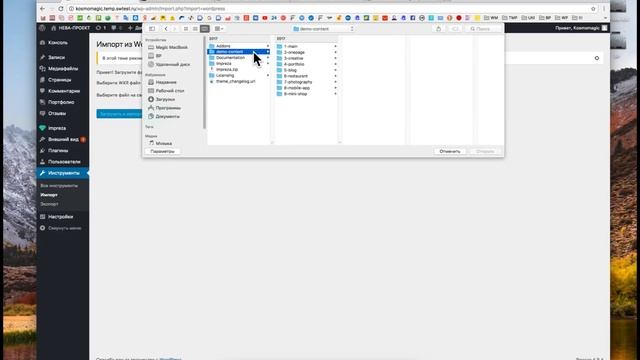Expand the Addons folder arrow
This screenshot has height=360, width=640.
(x=268, y=46)
